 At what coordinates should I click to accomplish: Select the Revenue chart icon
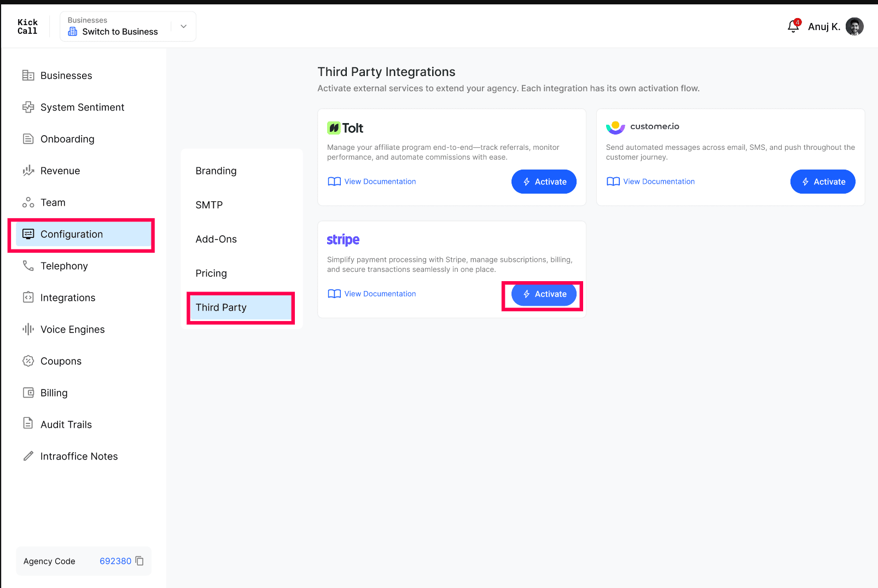(x=28, y=171)
